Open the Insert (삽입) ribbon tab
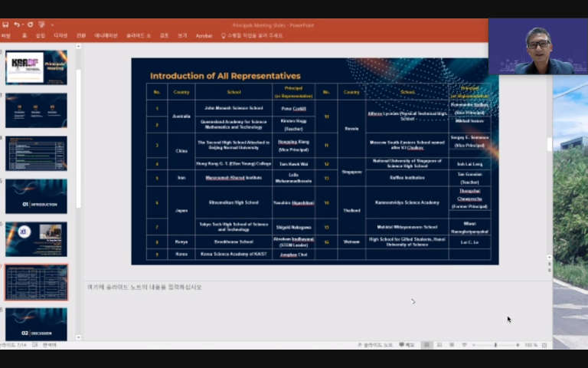Viewport: 588px width, 368px height. (41, 35)
